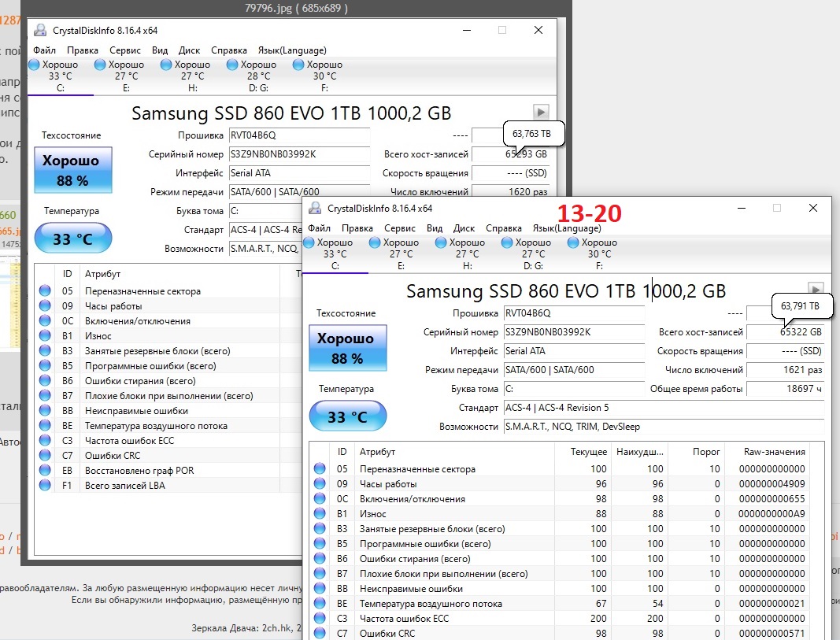
Task: Click 'Samsung SSD 860 EVO 1TB' title, back window
Action: click(x=247, y=113)
